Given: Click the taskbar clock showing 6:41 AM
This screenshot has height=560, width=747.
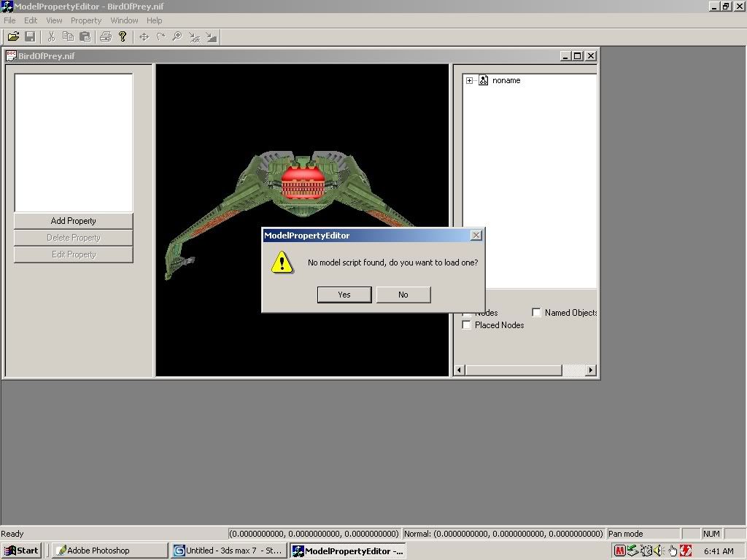Looking at the screenshot, I should pyautogui.click(x=719, y=551).
